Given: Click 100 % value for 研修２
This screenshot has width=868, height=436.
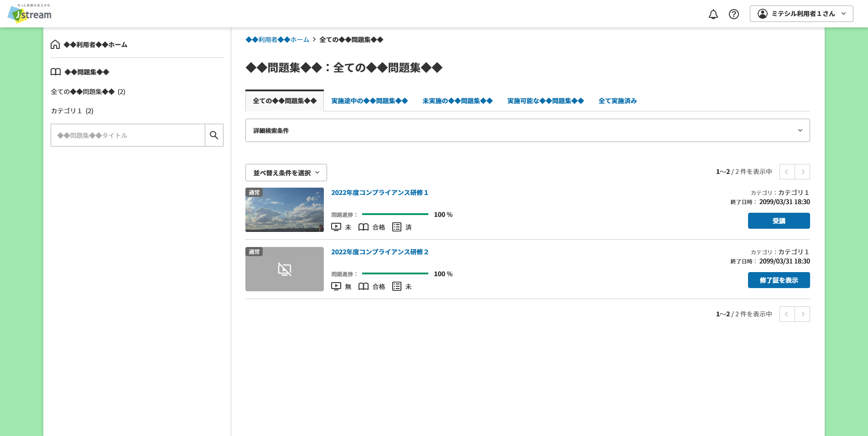Looking at the screenshot, I should pos(443,274).
